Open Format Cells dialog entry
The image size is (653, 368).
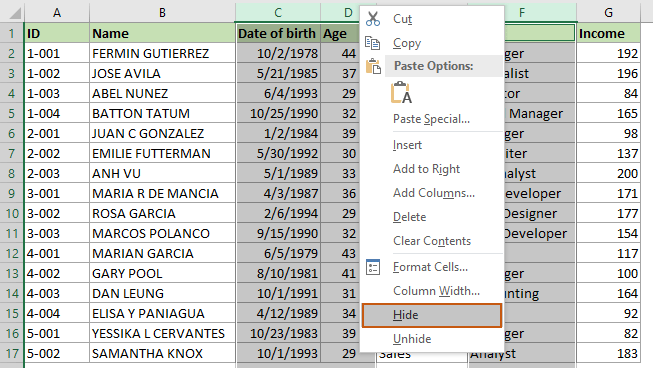coord(432,267)
